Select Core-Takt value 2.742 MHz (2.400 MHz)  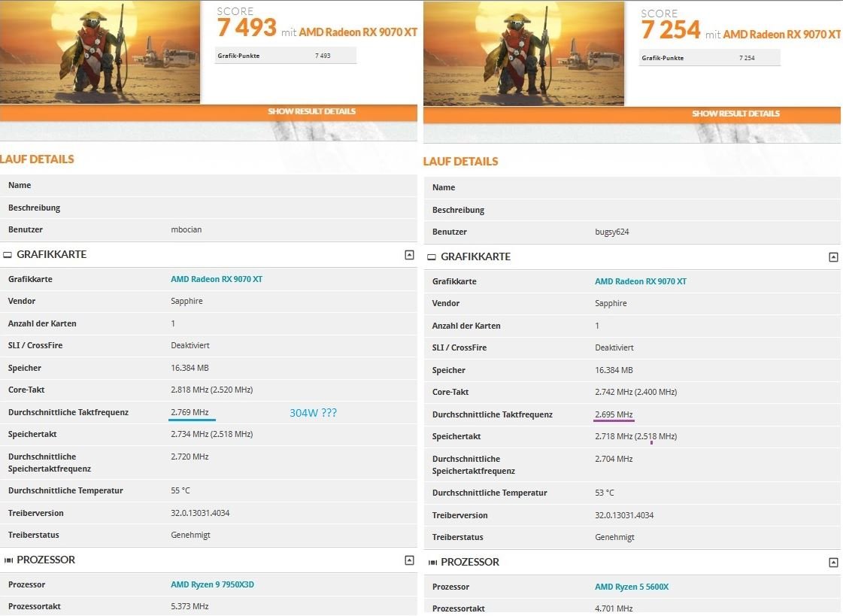pyautogui.click(x=636, y=392)
